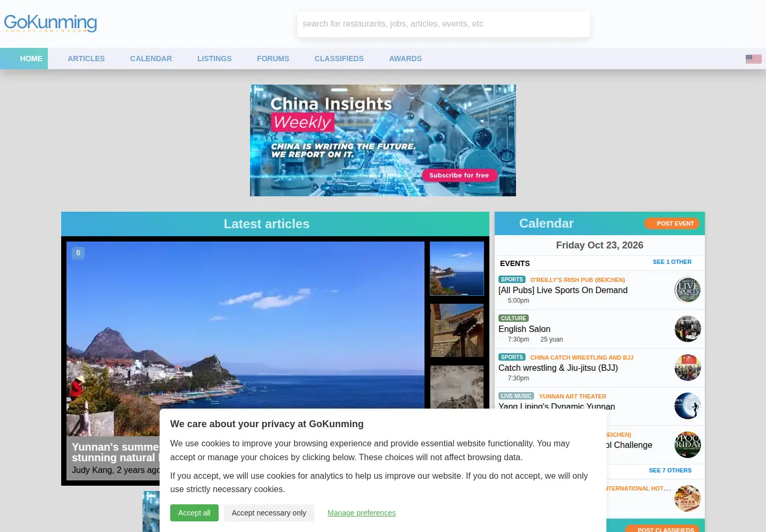Select the US flag language icon
Image resolution: width=766 pixels, height=532 pixels.
(753, 59)
